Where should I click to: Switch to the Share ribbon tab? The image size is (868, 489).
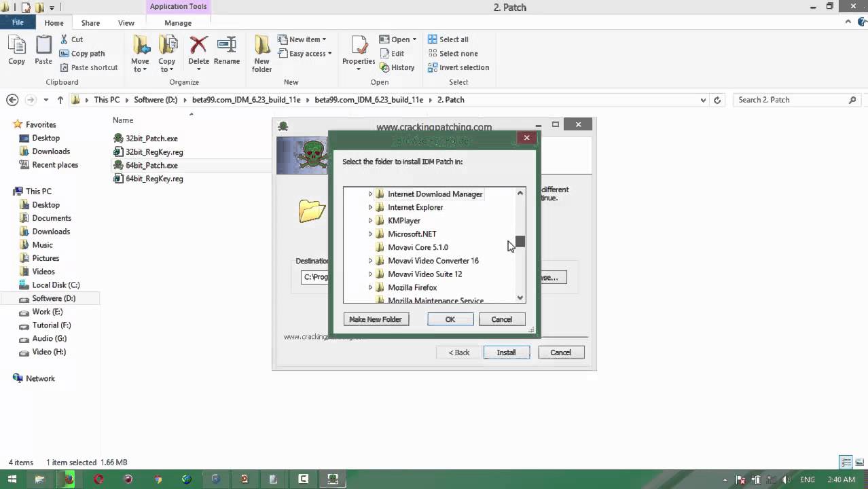click(90, 23)
